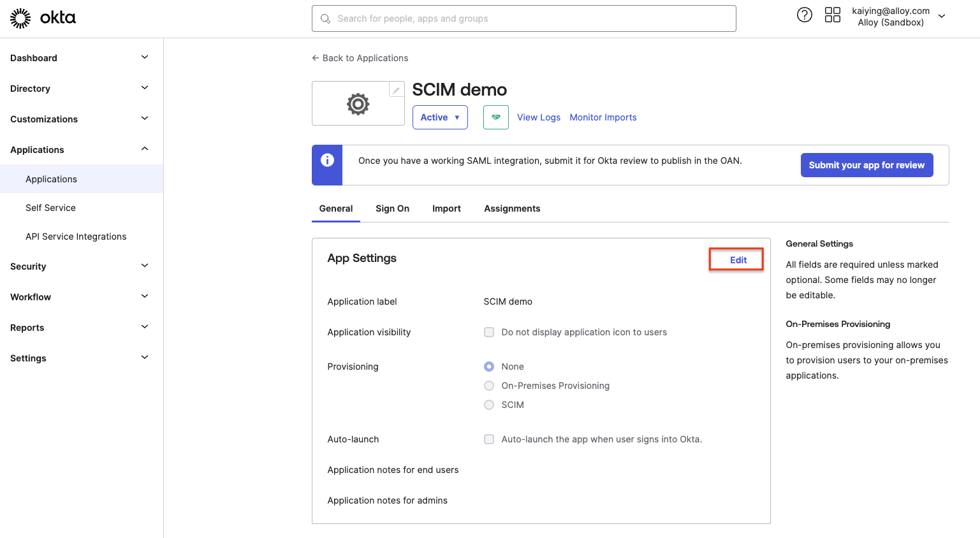The image size is (980, 538).
Task: Expand the Dashboard menu chevron
Action: [x=145, y=57]
